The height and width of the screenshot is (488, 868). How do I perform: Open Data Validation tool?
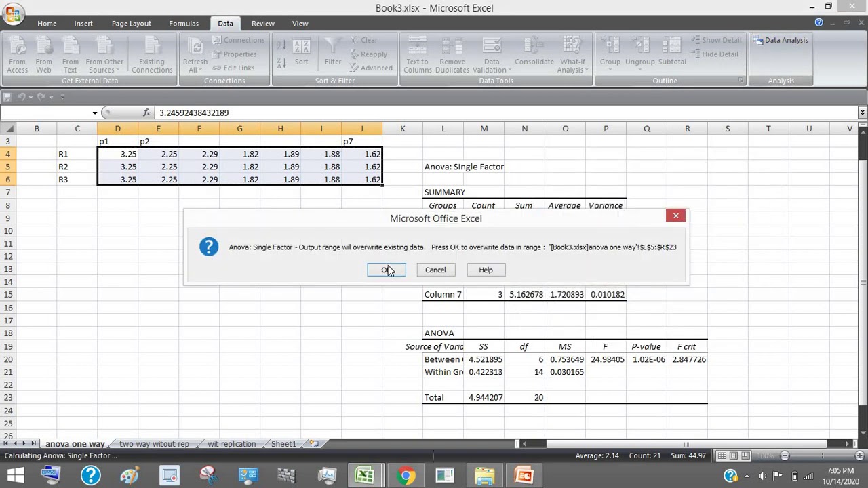click(490, 55)
